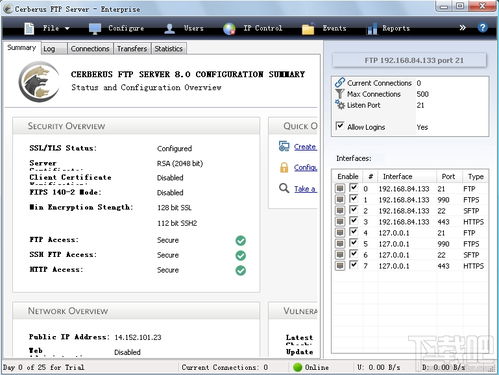Open the Reports chart icon
Screen dimensions: 499x375
point(372,29)
